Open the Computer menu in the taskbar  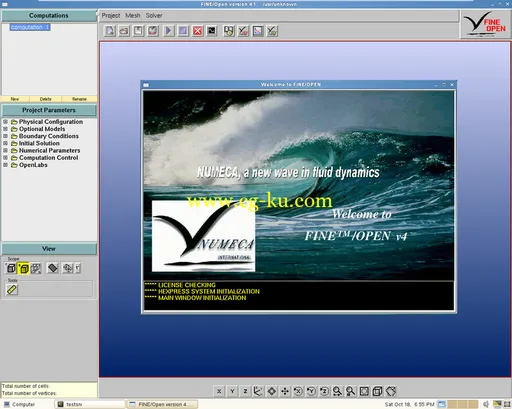point(19,404)
